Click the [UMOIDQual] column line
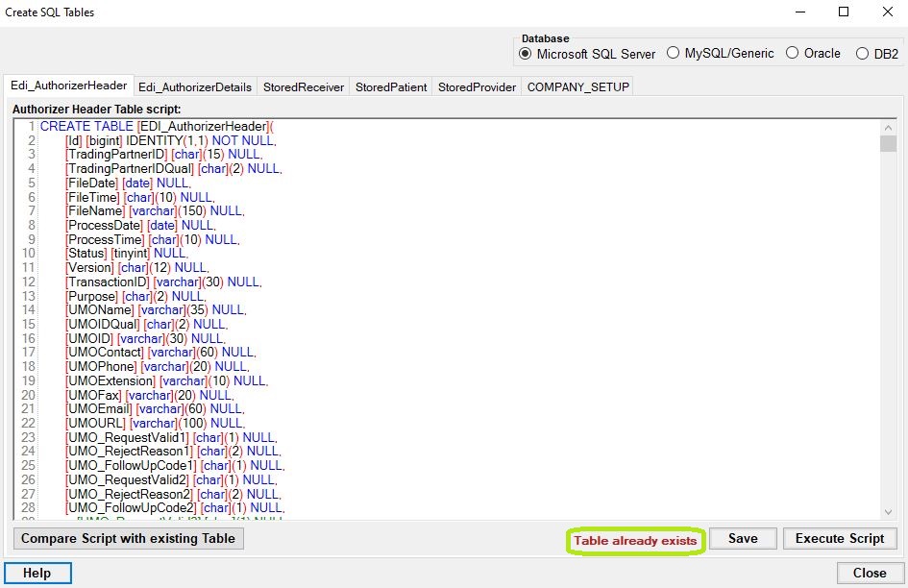 coord(146,324)
